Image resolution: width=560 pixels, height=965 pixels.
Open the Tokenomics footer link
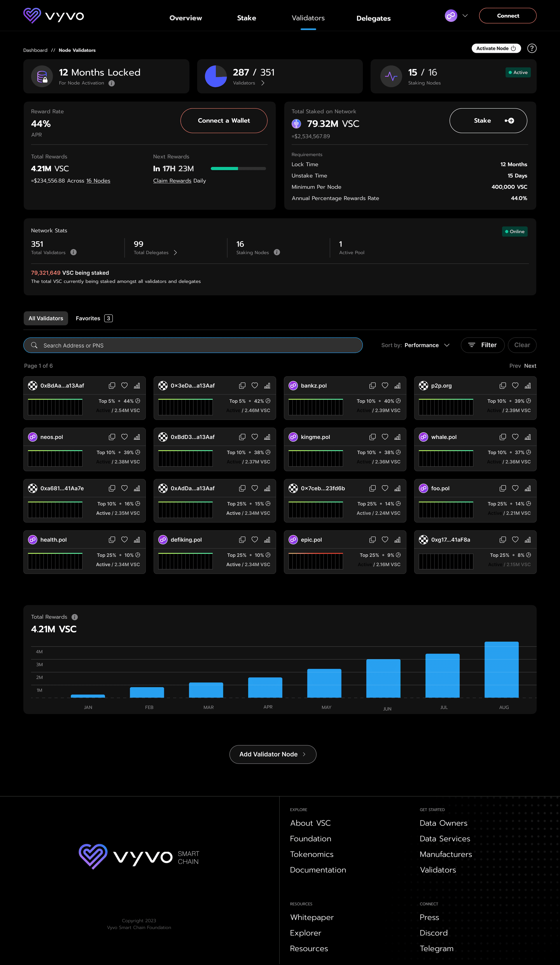311,854
